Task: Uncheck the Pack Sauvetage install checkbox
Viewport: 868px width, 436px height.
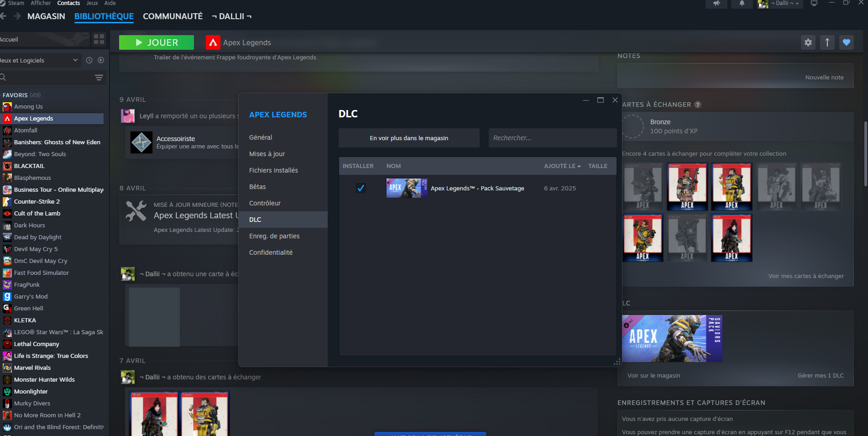Action: [x=361, y=188]
